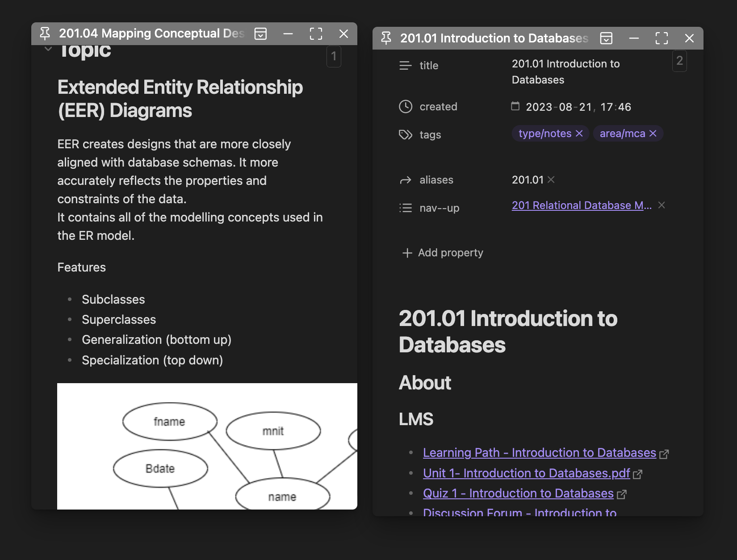737x560 pixels.
Task: Remove the area/mca tag
Action: tap(653, 133)
